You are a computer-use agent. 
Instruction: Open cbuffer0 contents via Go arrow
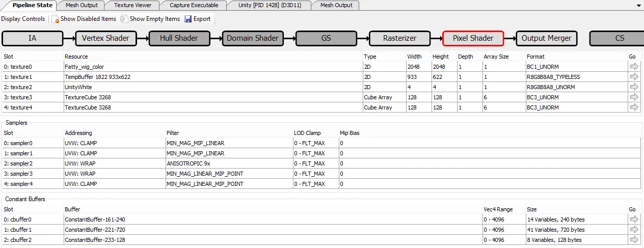(x=634, y=219)
